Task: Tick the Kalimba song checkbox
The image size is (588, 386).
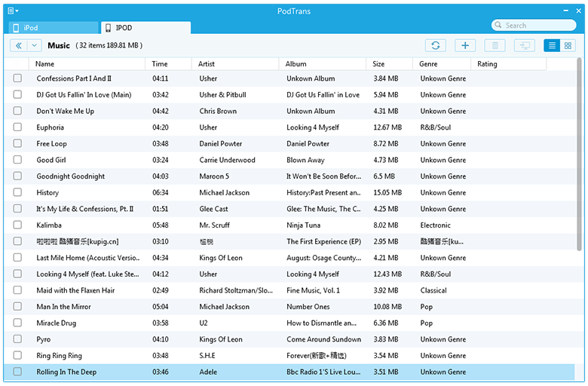Action: pyautogui.click(x=17, y=225)
